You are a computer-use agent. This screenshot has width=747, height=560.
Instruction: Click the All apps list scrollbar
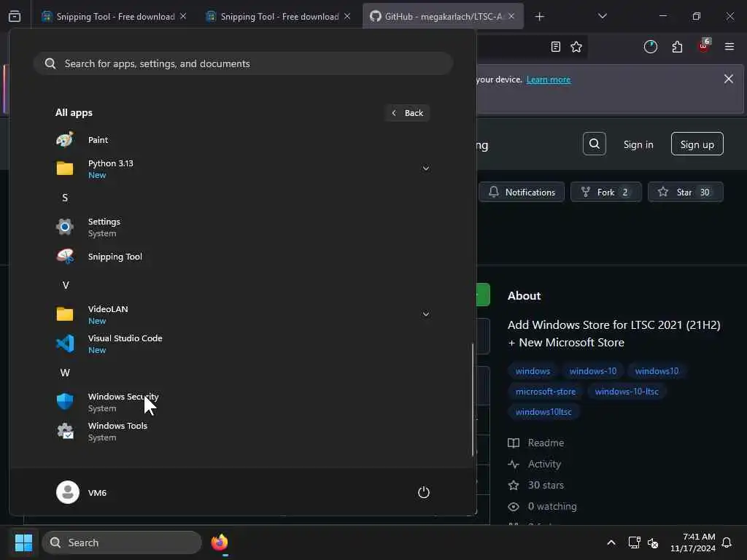473,399
